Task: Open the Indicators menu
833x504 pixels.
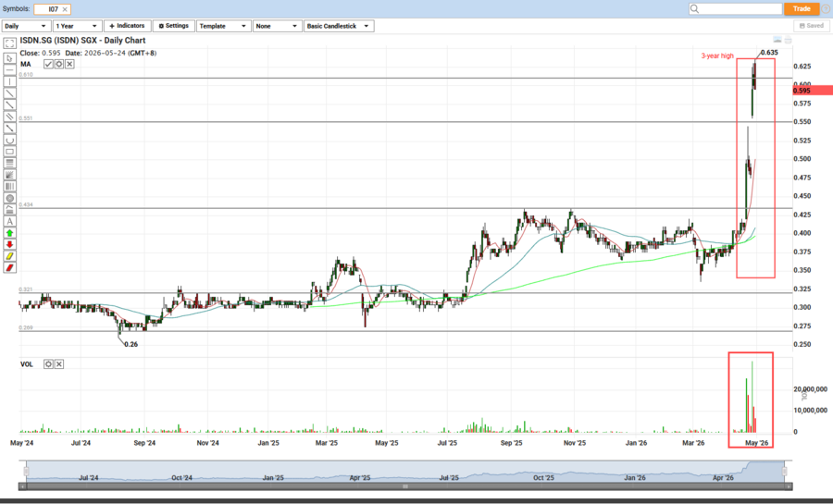Action: (x=128, y=26)
